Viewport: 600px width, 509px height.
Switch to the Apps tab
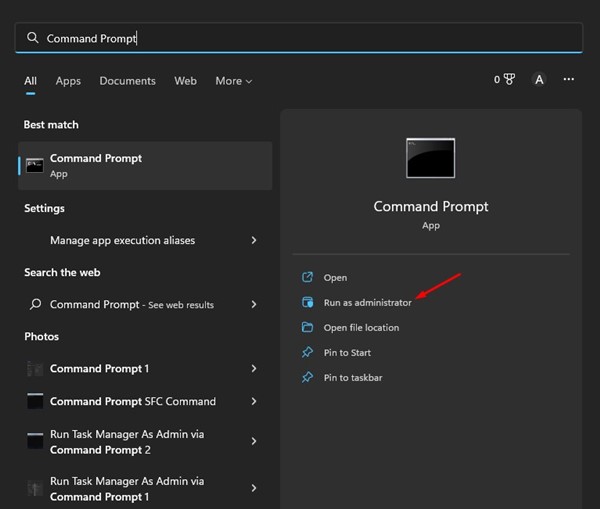click(x=68, y=81)
